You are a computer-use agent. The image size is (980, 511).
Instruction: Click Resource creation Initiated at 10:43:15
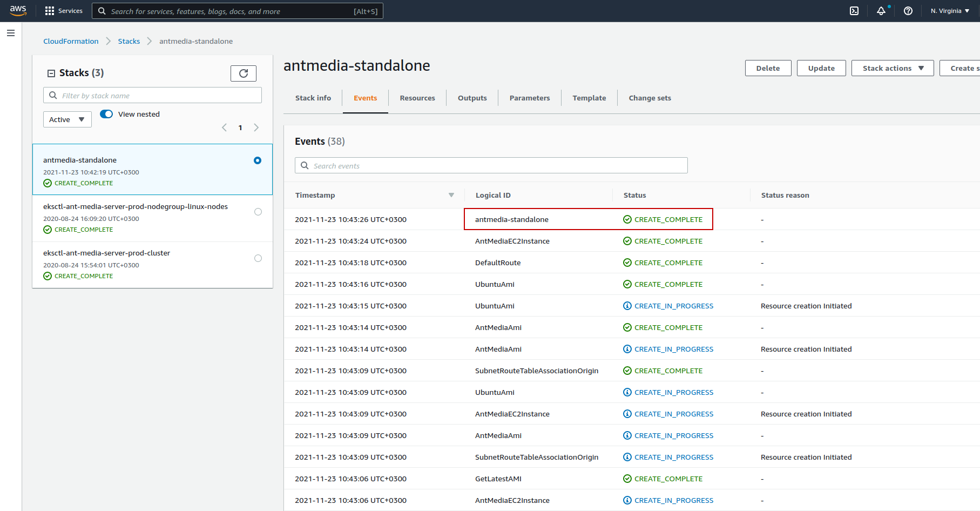coord(806,306)
